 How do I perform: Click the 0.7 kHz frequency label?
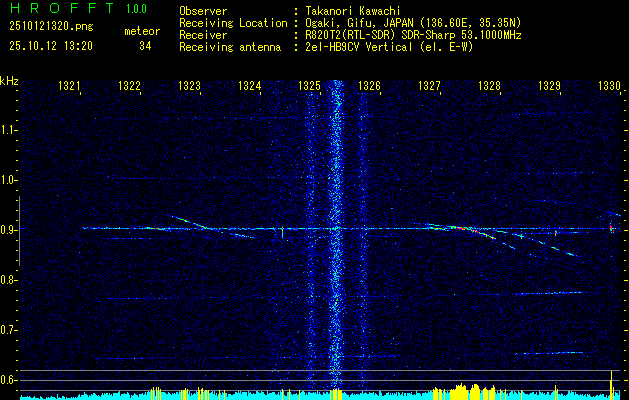(x=8, y=330)
